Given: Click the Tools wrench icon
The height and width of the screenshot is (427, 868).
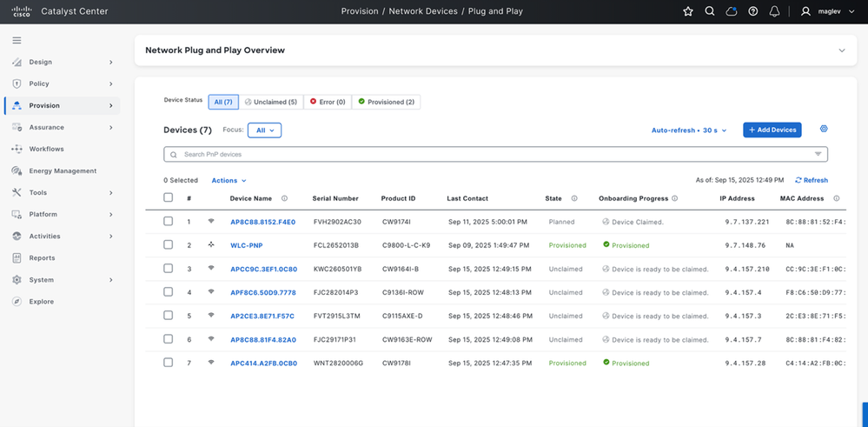Looking at the screenshot, I should point(17,193).
